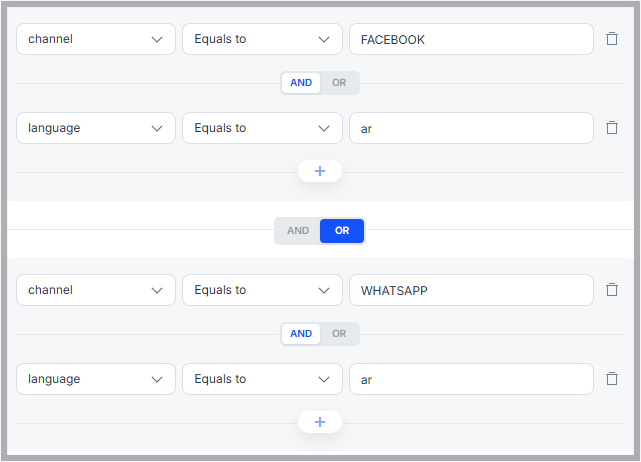Select the blue OR between groups

342,231
